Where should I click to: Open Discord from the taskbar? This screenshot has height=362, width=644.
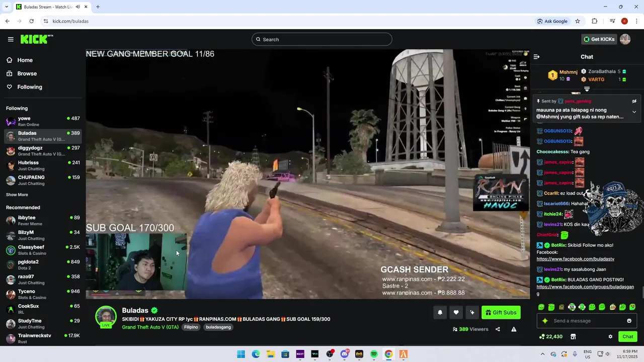(344, 354)
